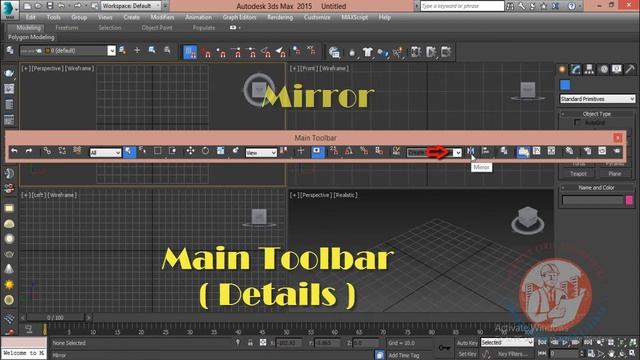Open the Modifiers menu
Screen dimensions: 640x360
pos(162,17)
